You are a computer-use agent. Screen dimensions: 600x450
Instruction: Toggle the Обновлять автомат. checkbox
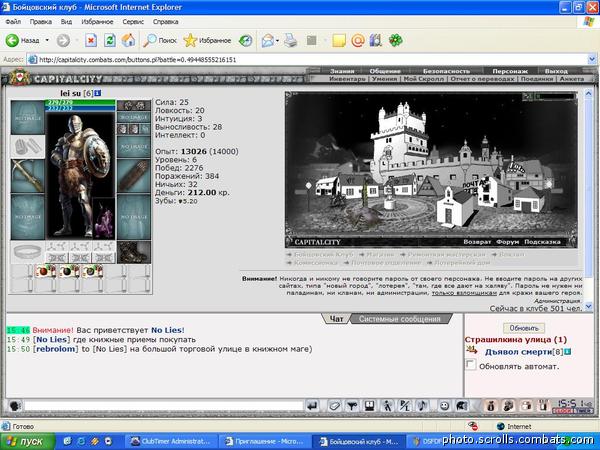[x=471, y=364]
